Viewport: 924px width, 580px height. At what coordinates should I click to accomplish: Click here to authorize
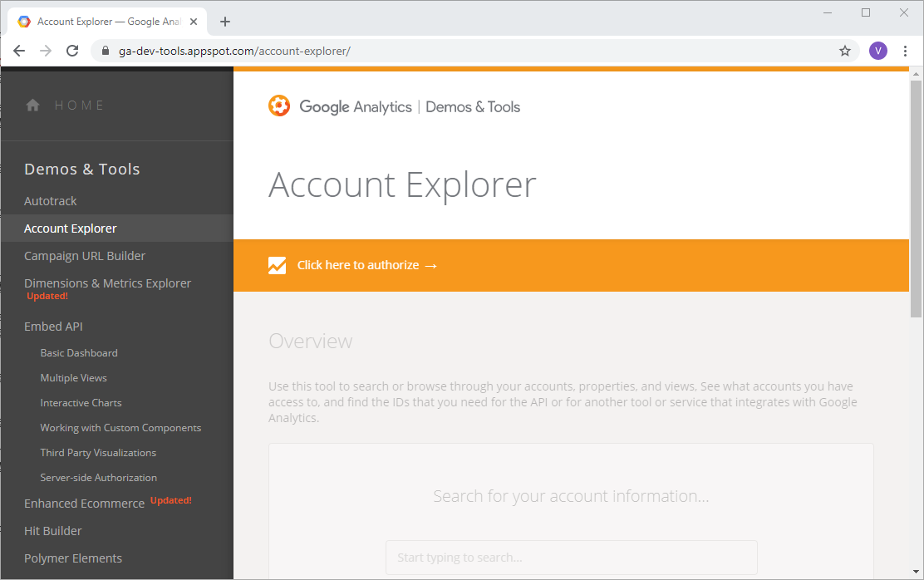click(367, 266)
